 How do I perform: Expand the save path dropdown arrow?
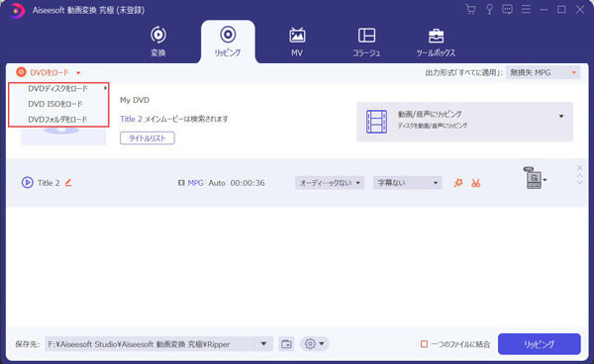tap(263, 344)
